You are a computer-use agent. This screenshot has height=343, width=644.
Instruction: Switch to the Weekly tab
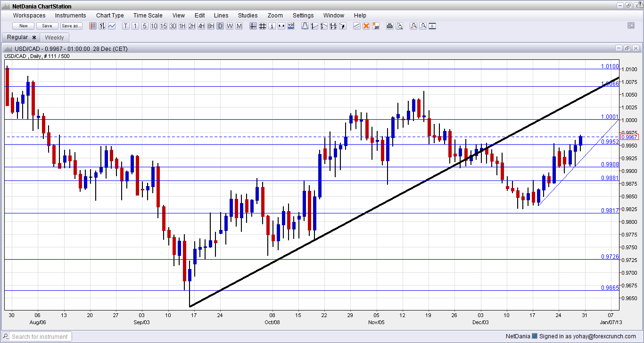click(55, 37)
